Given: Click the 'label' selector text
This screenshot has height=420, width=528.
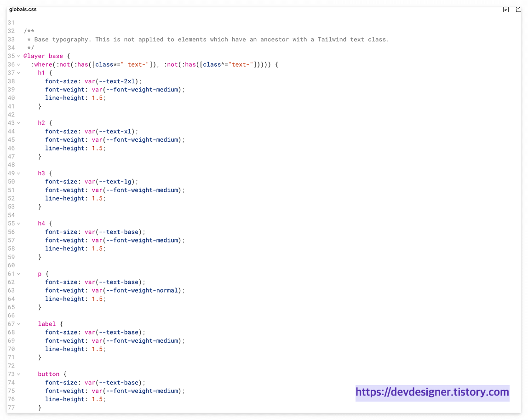Looking at the screenshot, I should [x=46, y=324].
